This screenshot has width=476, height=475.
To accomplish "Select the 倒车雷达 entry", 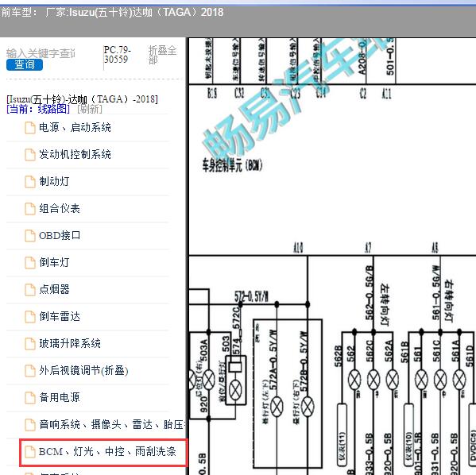I will tap(59, 317).
